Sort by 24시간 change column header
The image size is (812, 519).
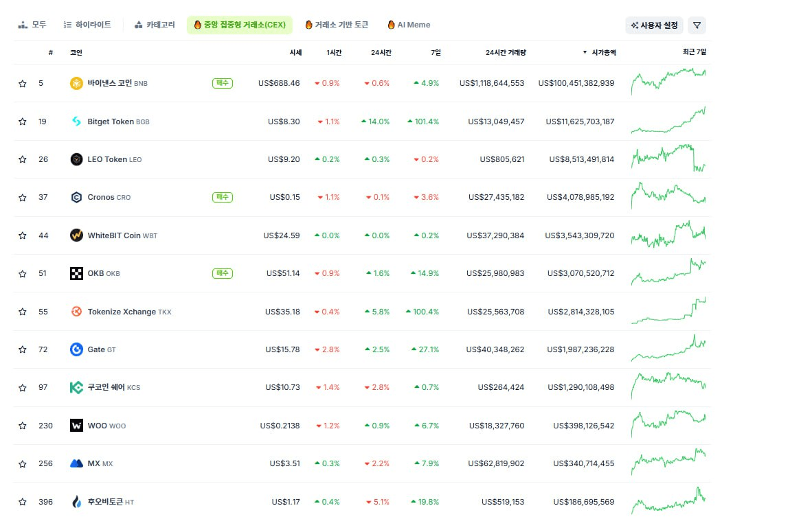click(x=381, y=52)
